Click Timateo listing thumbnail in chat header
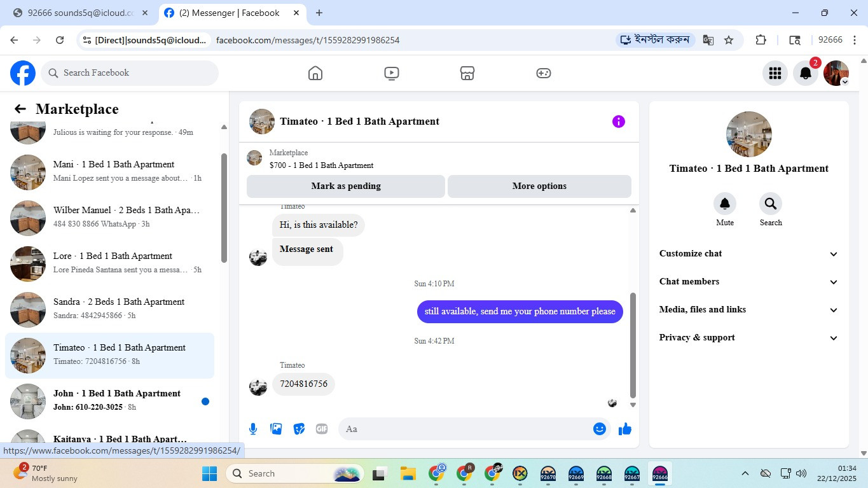Viewport: 868px width, 488px height. tap(262, 122)
